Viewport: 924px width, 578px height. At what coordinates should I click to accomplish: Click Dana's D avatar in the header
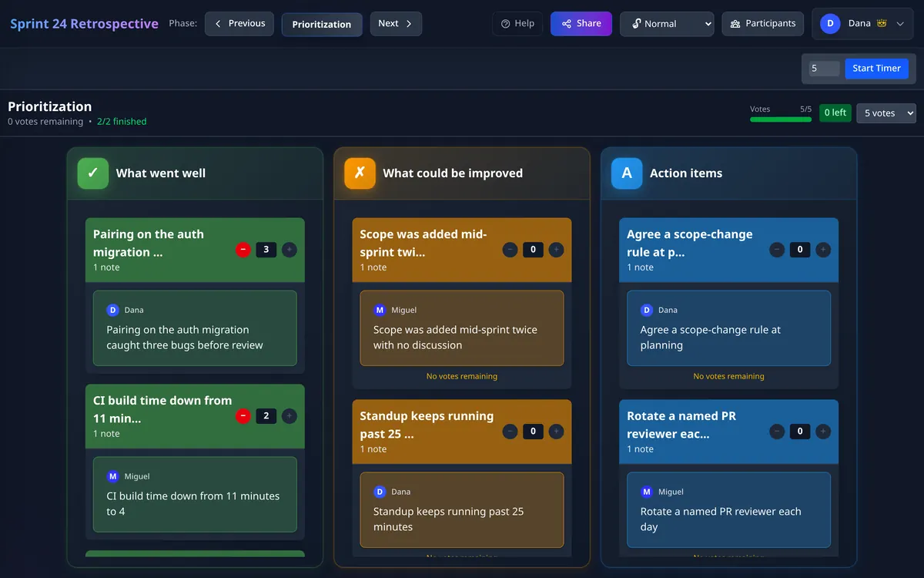coord(830,24)
